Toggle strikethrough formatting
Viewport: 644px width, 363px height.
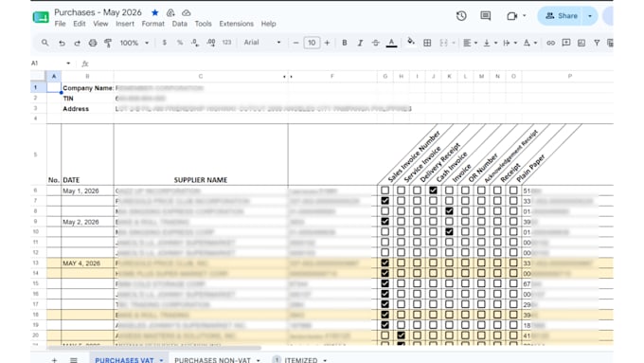pos(375,43)
